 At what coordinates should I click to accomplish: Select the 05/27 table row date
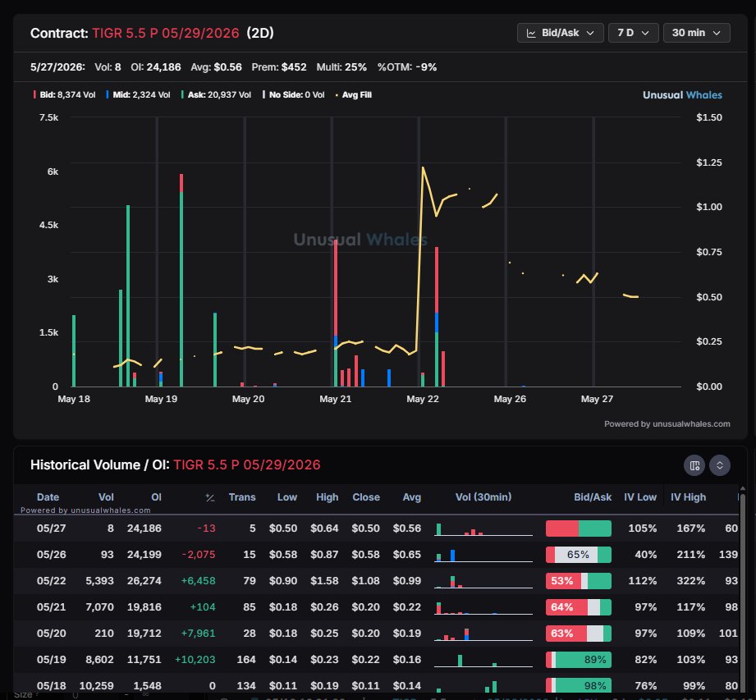click(51, 528)
